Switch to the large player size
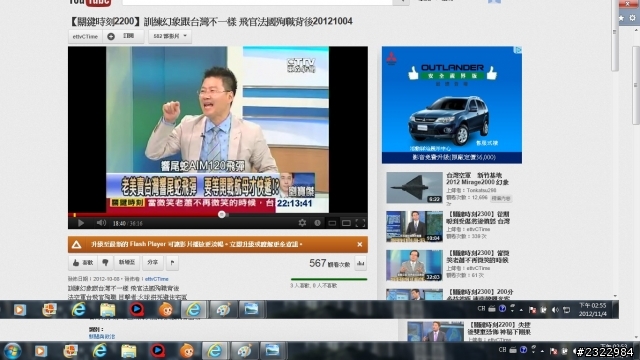This screenshot has width=640, height=360. point(346,223)
